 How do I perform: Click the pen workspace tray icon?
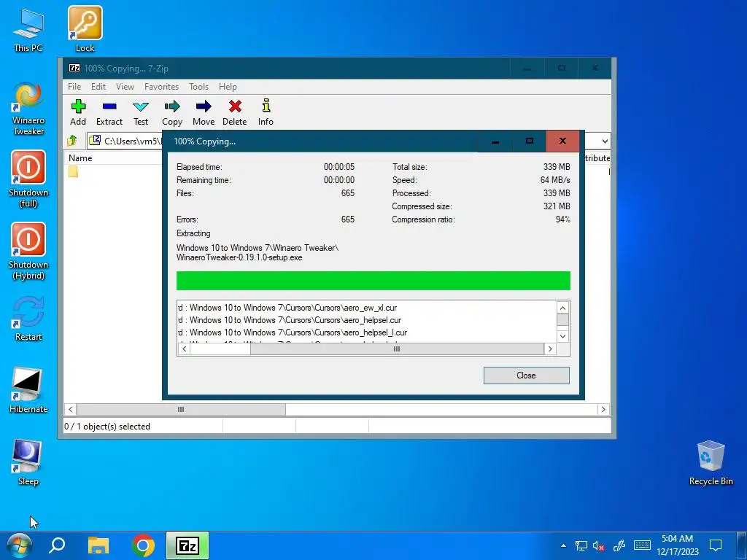pyautogui.click(x=619, y=545)
